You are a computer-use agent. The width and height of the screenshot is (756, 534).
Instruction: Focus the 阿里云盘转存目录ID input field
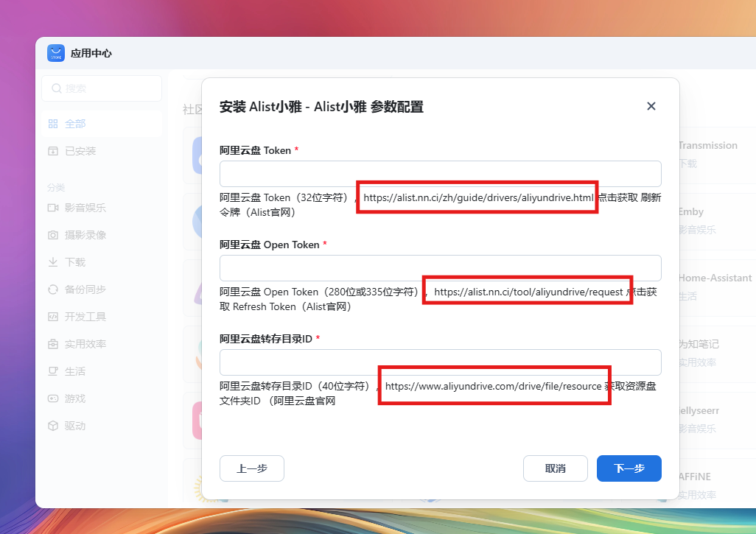click(440, 362)
